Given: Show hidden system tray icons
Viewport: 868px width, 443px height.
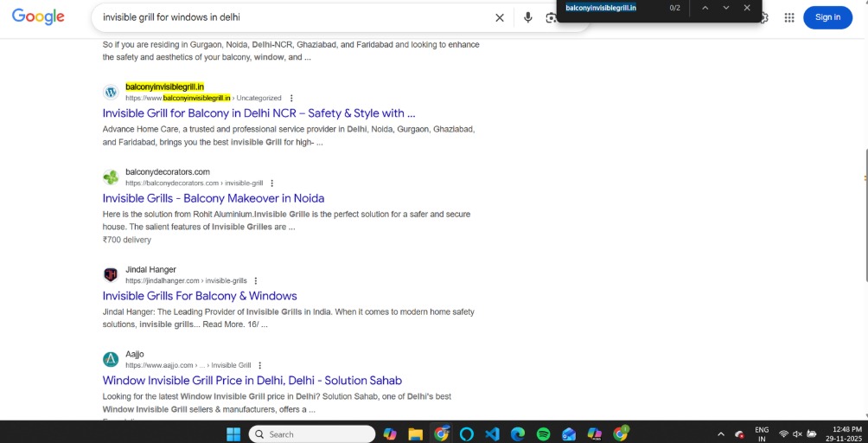Looking at the screenshot, I should click(x=721, y=433).
